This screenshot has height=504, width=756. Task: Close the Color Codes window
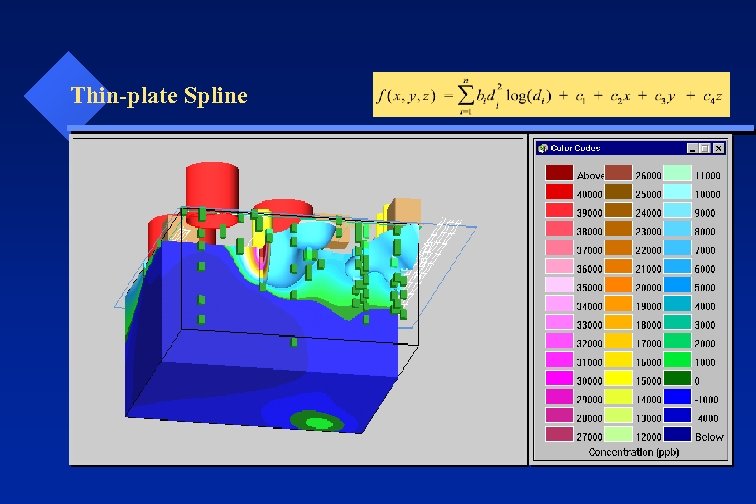(x=718, y=149)
